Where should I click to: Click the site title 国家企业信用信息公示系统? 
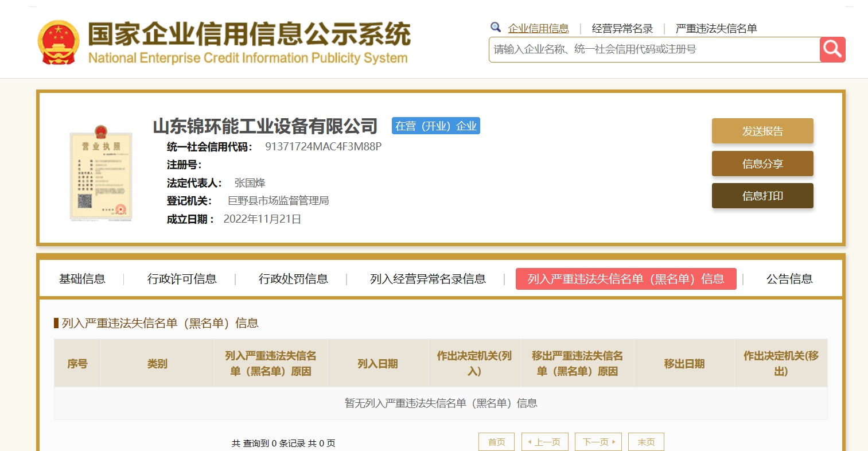point(249,34)
